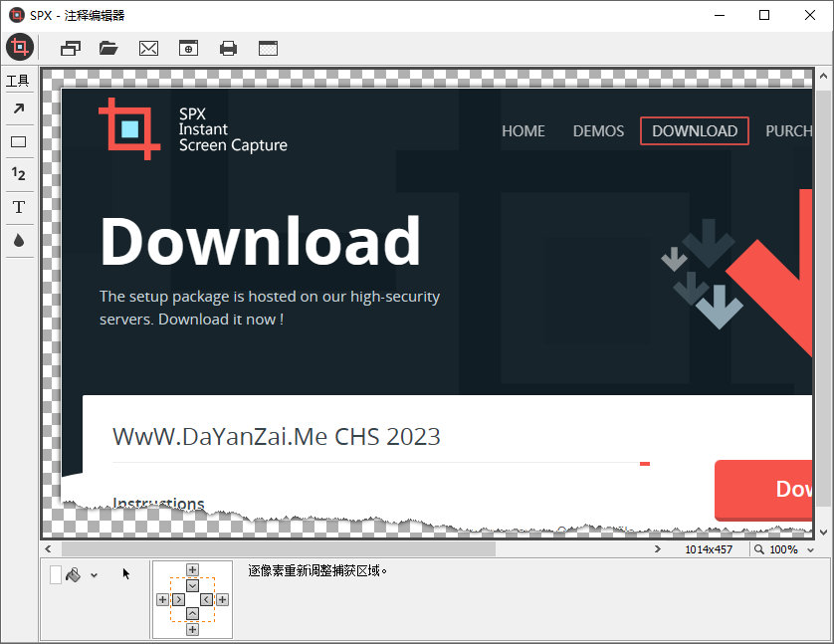Open the 100% zoom level dropdown
The image size is (834, 644).
point(810,549)
